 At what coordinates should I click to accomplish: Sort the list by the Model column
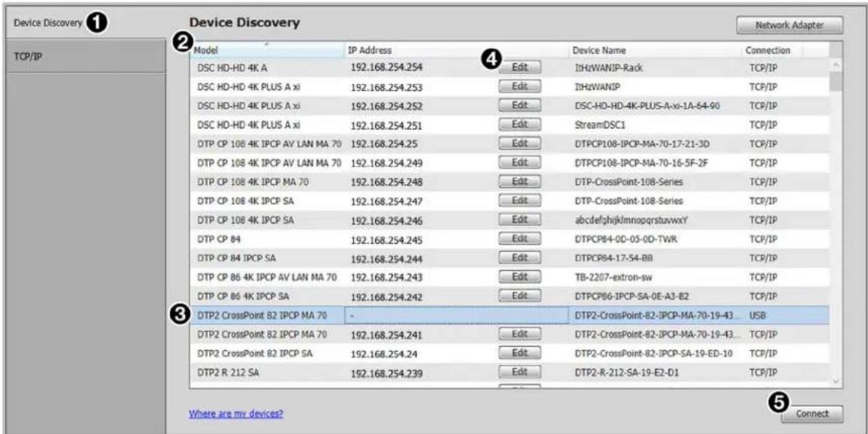point(268,50)
